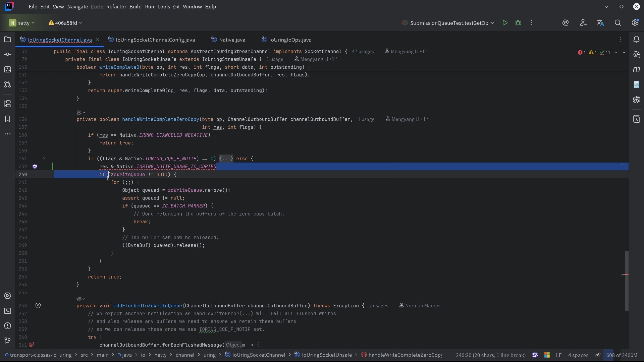Screen dimensions: 644x362
Task: Click transport-classes-io_uring breadcrumb
Action: (x=38, y=355)
